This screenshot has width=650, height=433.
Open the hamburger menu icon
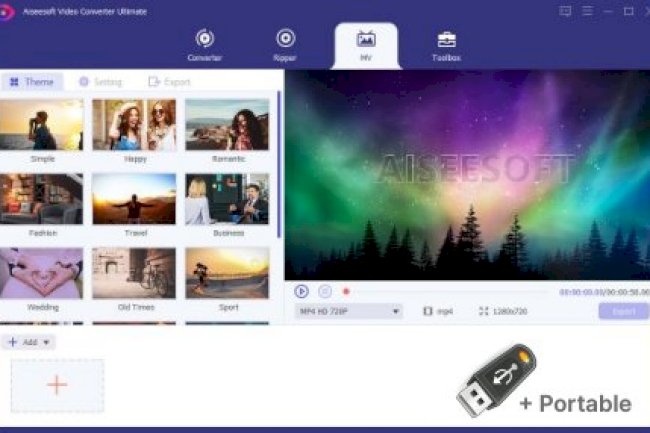(587, 11)
